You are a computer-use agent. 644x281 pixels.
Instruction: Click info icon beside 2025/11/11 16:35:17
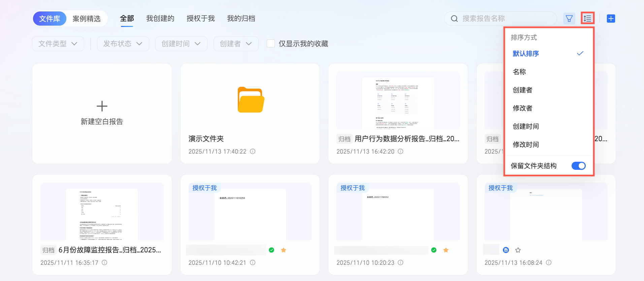104,262
